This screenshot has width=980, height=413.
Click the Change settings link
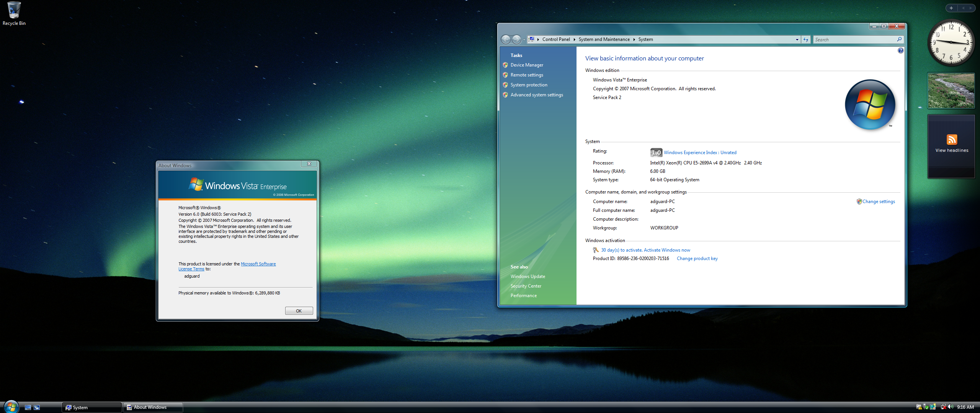click(878, 202)
